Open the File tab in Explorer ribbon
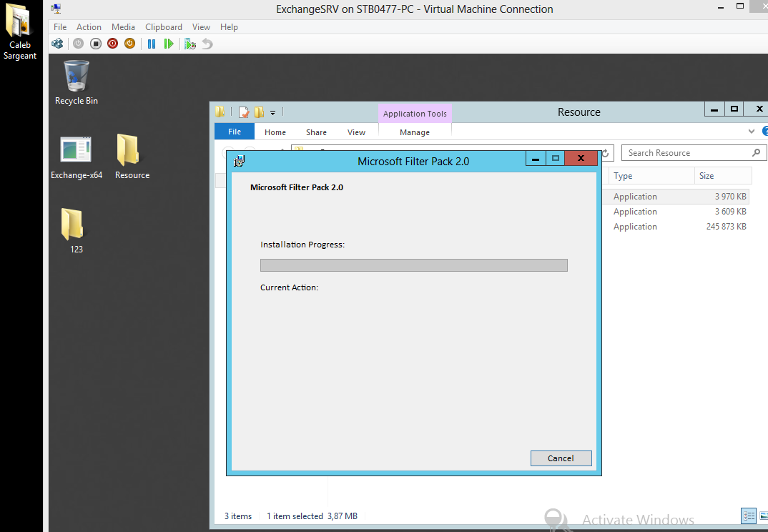Viewport: 768px width, 532px height. click(235, 132)
